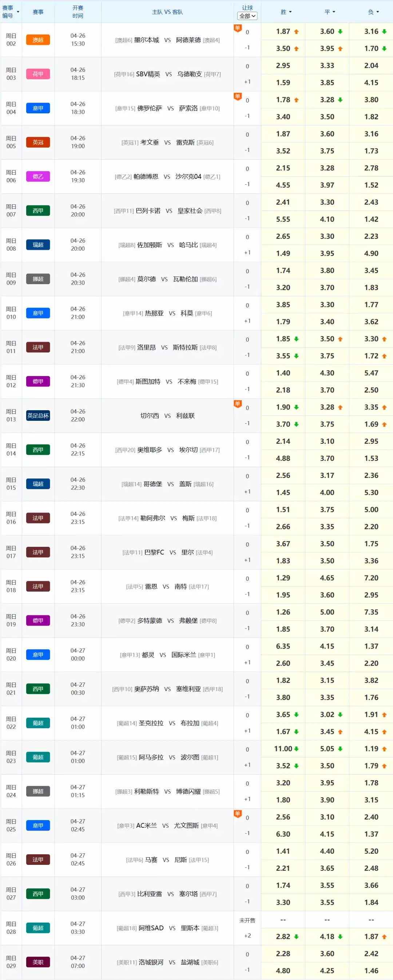Click the 单 badge on match 004
The image size is (393, 980).
pos(238,97)
